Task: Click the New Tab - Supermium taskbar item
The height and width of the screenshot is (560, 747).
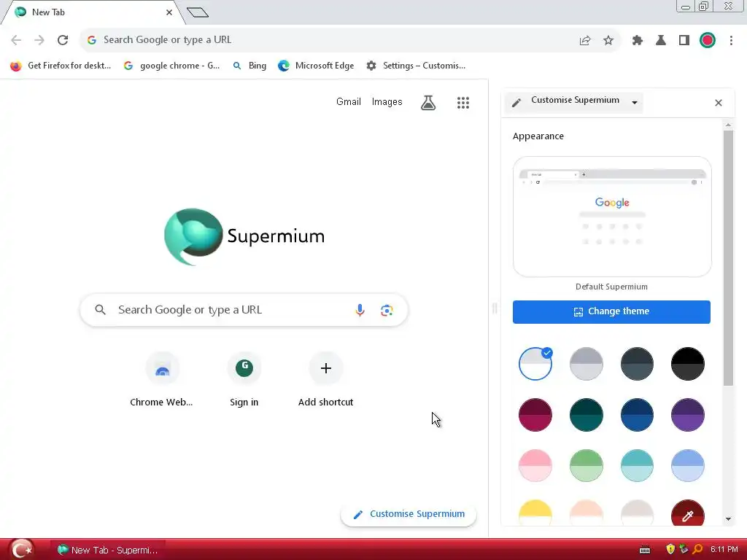Action: [109, 550]
